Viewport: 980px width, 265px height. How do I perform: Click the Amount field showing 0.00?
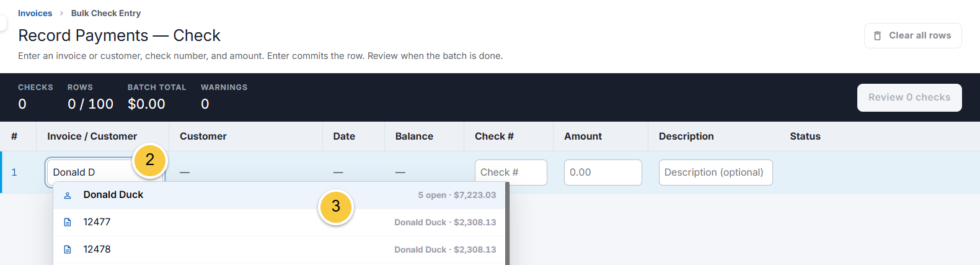603,173
